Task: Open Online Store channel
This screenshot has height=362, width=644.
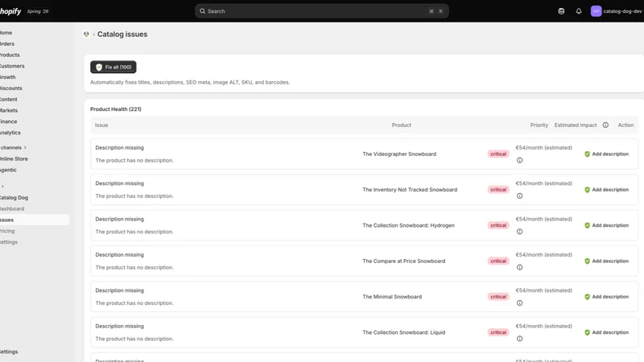Action: 14,158
